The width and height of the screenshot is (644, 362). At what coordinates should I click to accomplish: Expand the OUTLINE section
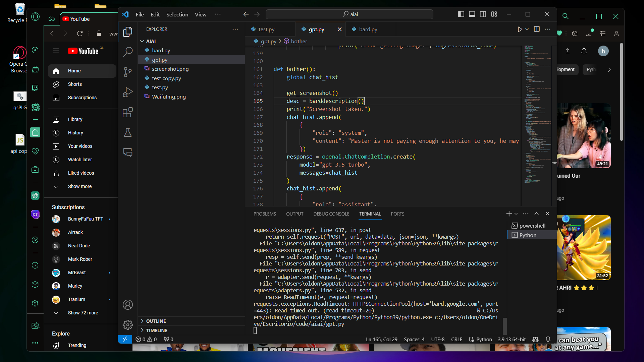tap(156, 321)
